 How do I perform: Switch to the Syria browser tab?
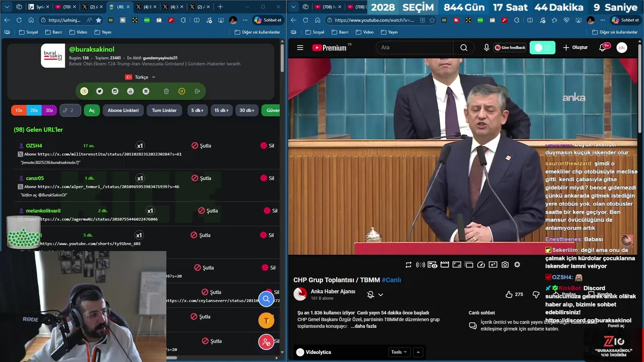tap(38, 7)
